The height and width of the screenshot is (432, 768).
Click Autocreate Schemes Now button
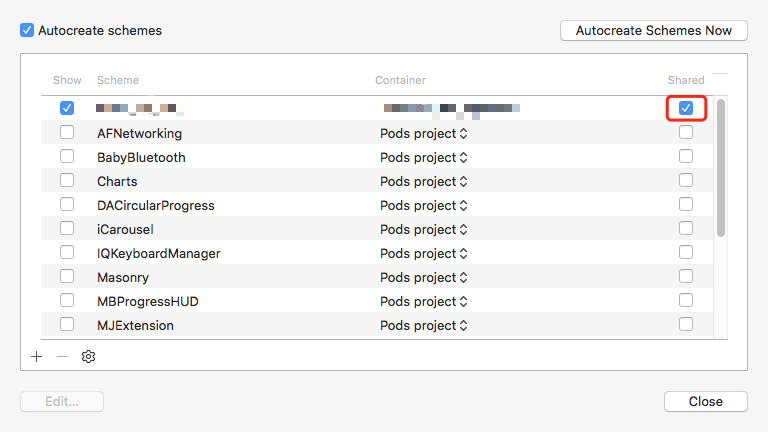tap(654, 31)
